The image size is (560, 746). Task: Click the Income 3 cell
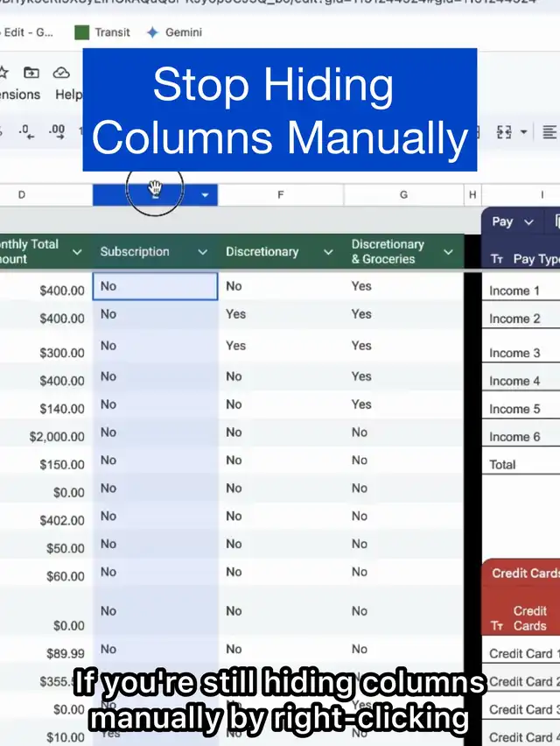521,353
